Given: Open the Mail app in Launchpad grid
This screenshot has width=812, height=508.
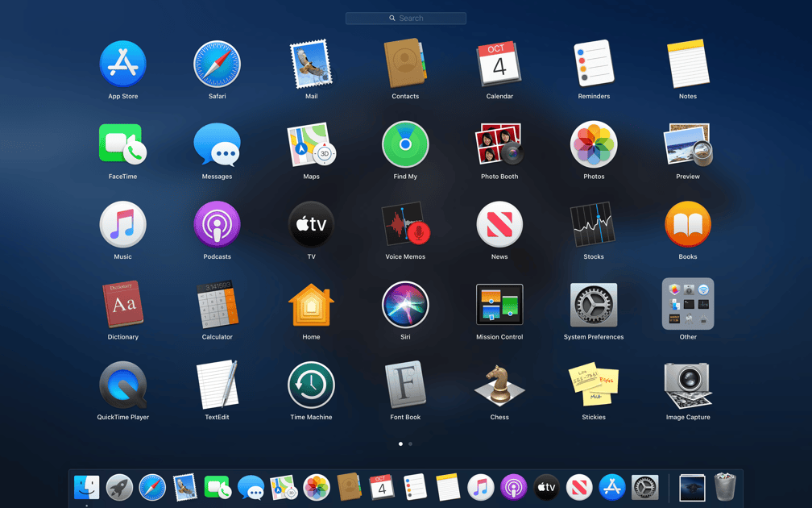Looking at the screenshot, I should pyautogui.click(x=311, y=64).
